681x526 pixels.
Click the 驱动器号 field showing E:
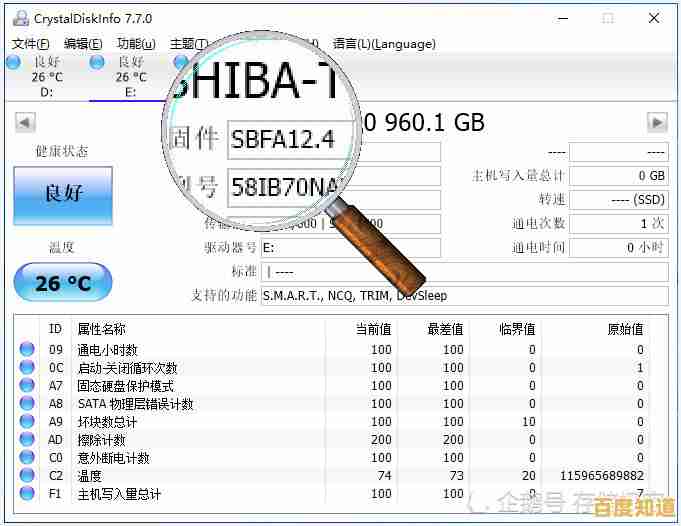point(350,248)
